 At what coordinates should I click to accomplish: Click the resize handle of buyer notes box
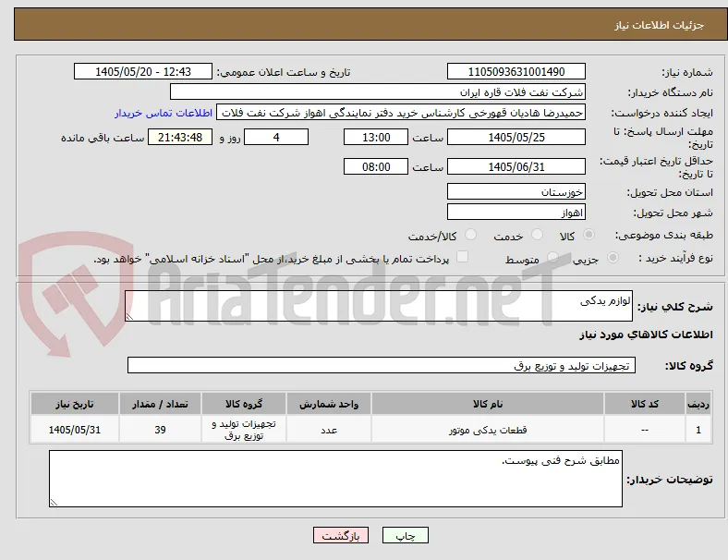tap(54, 502)
